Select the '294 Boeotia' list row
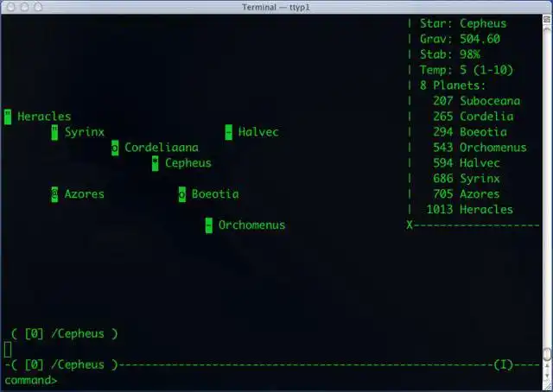 [470, 132]
